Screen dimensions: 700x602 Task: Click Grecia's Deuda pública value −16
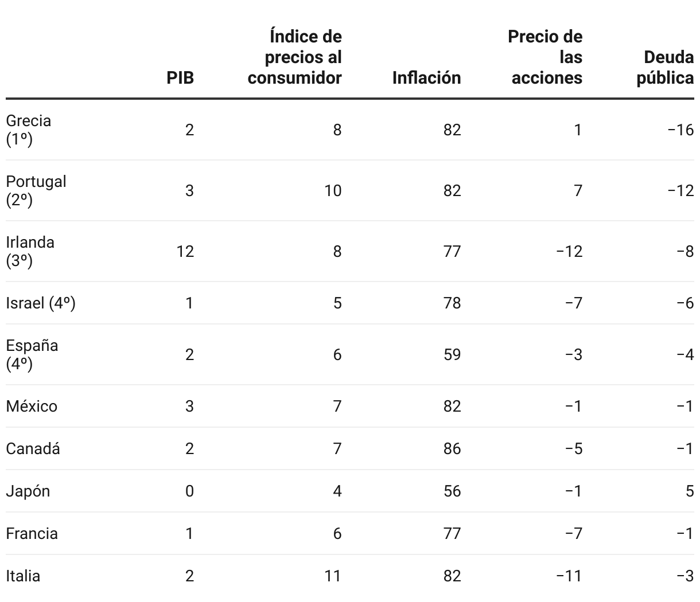(680, 130)
